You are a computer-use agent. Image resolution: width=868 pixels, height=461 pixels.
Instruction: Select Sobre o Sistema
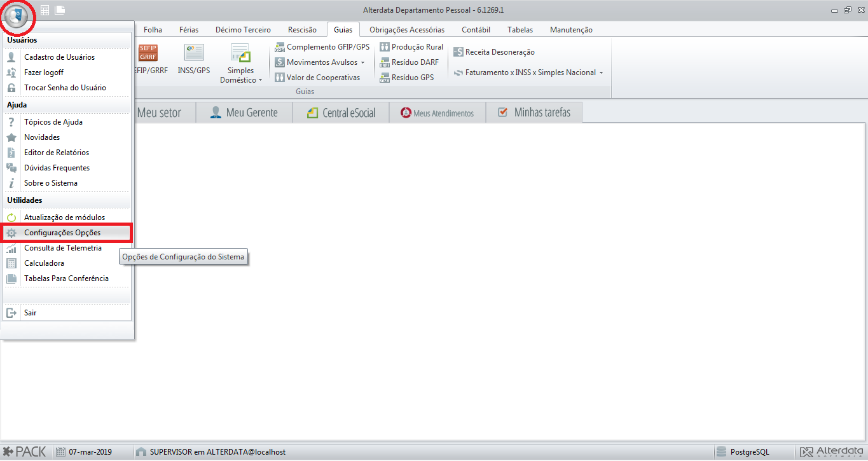click(67, 183)
